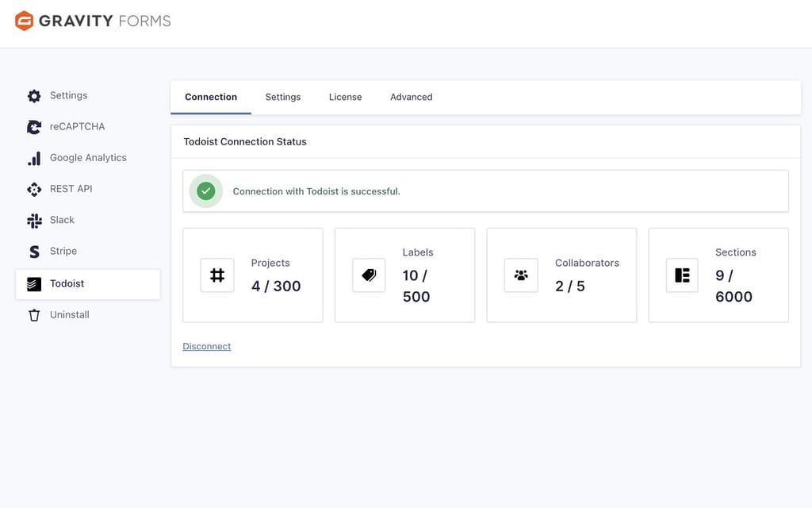Click the Collaborators people icon
The height and width of the screenshot is (508, 812).
click(520, 275)
